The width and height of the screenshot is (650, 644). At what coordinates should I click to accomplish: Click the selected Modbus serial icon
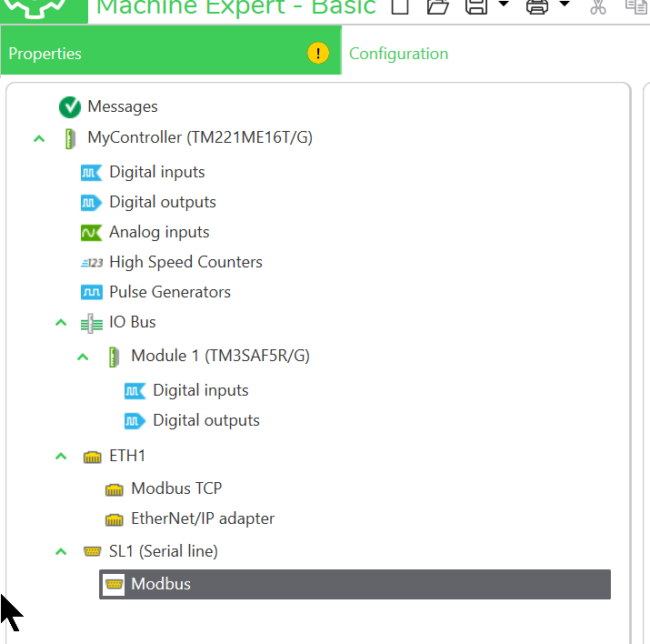click(x=114, y=585)
